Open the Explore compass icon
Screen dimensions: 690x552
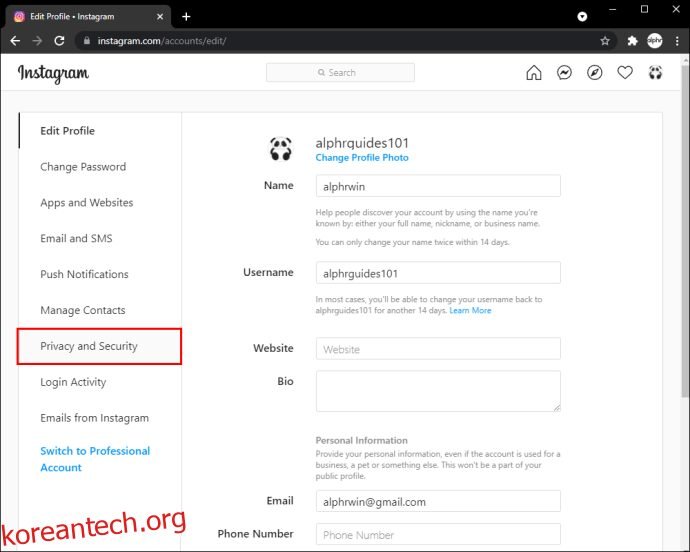pos(595,73)
